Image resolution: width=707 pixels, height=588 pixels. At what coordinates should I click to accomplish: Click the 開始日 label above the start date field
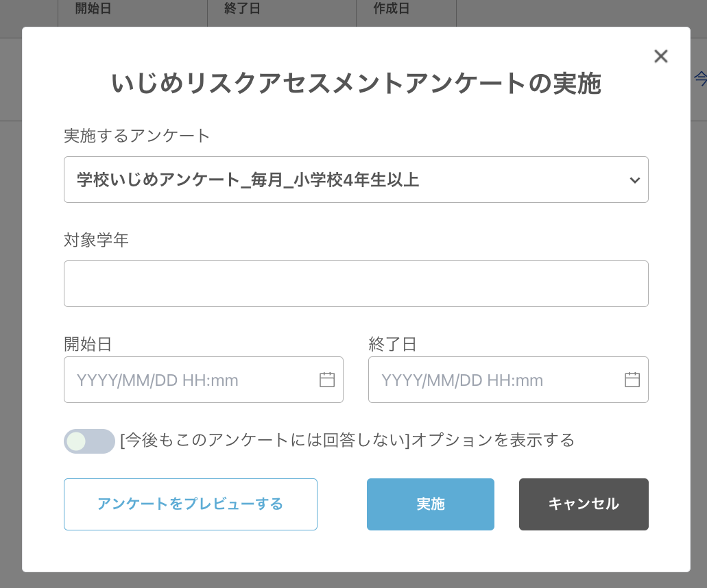88,344
